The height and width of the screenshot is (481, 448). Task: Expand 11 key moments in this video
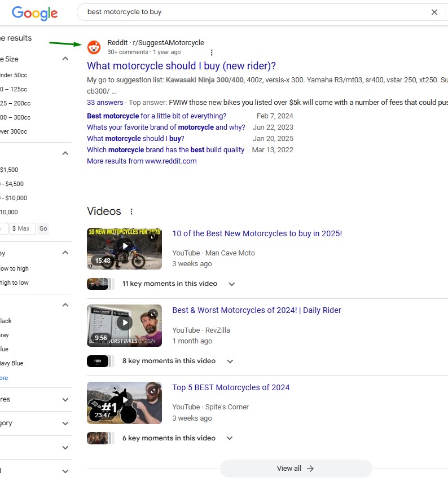point(232,284)
